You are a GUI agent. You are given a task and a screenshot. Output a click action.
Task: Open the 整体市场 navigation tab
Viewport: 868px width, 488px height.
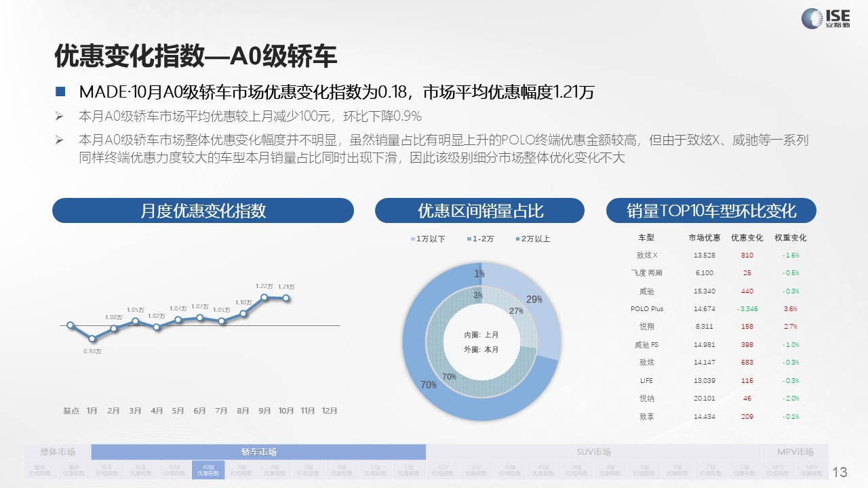(58, 452)
